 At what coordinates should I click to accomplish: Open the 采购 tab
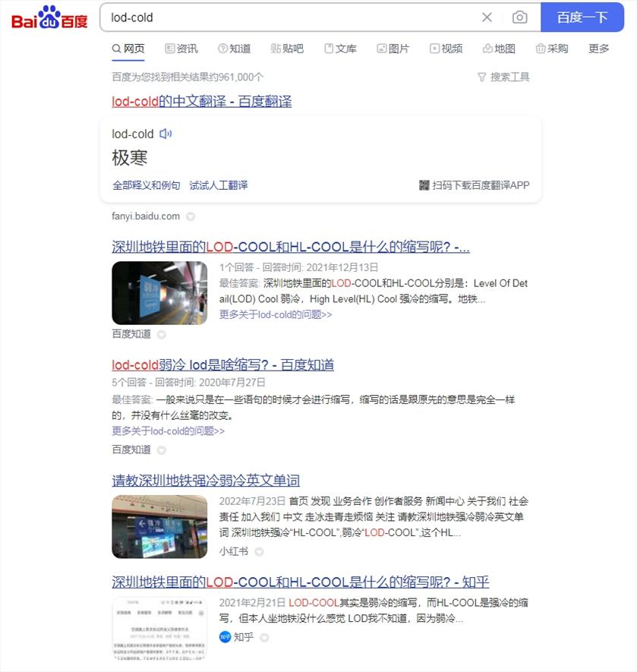[x=552, y=49]
